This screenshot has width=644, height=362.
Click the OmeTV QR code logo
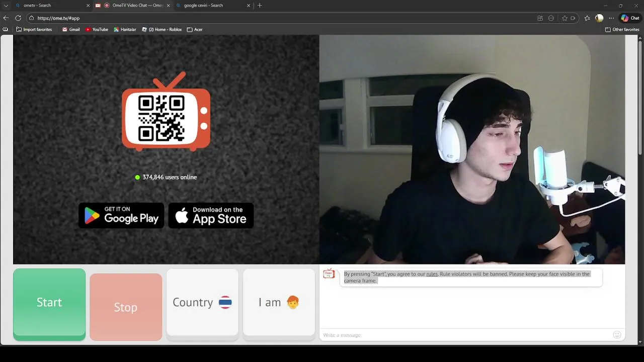166,112
